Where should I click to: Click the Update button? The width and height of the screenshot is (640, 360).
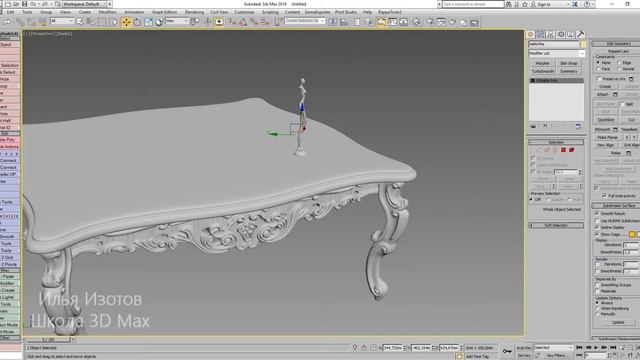tap(618, 322)
